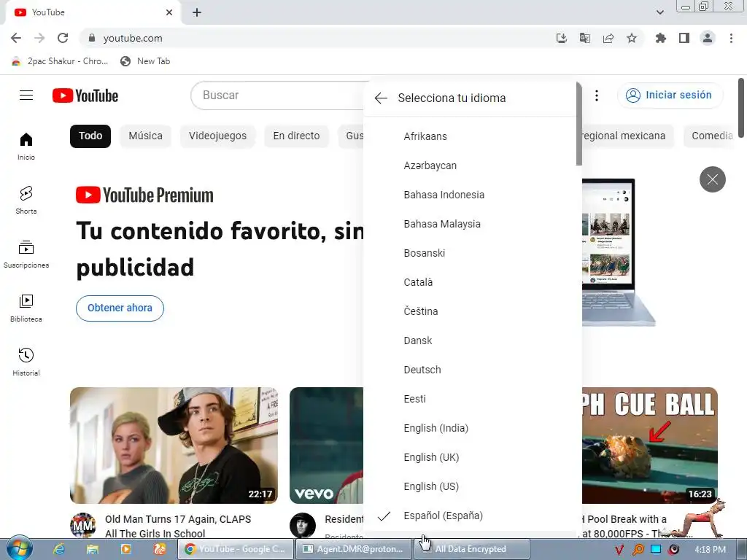Choose English (India) language

pos(470,428)
